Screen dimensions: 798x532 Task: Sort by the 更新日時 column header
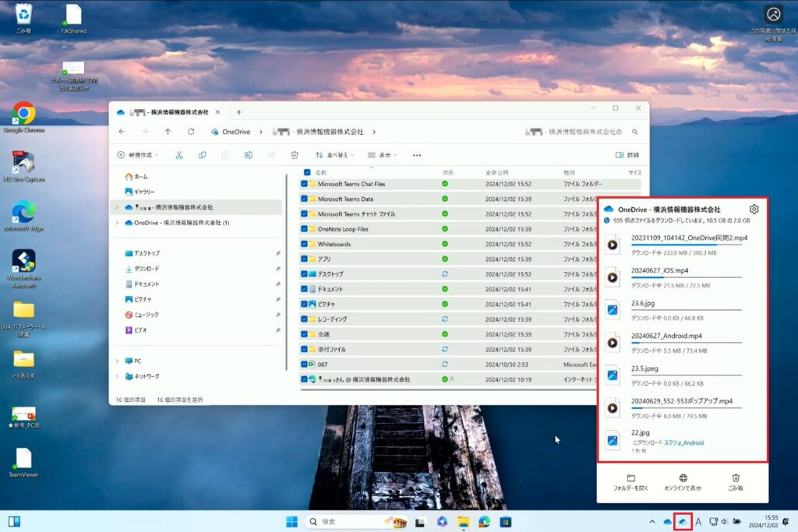[x=497, y=172]
